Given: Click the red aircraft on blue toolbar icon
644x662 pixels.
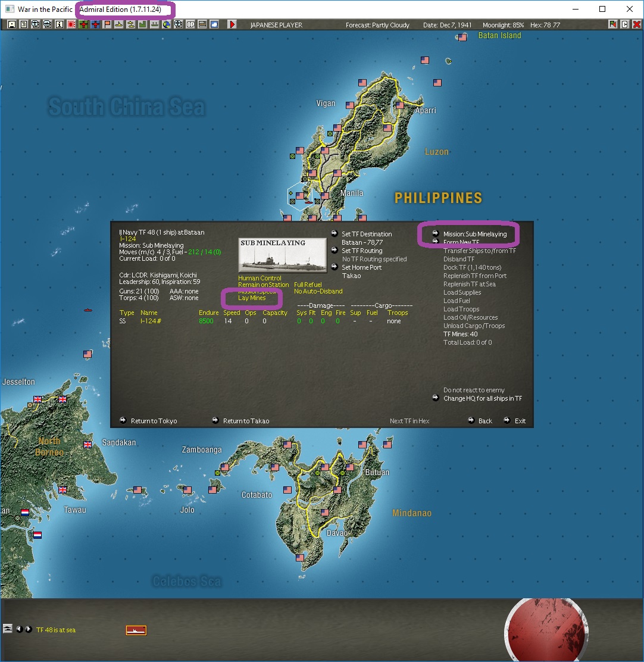Looking at the screenshot, I should click(x=95, y=24).
